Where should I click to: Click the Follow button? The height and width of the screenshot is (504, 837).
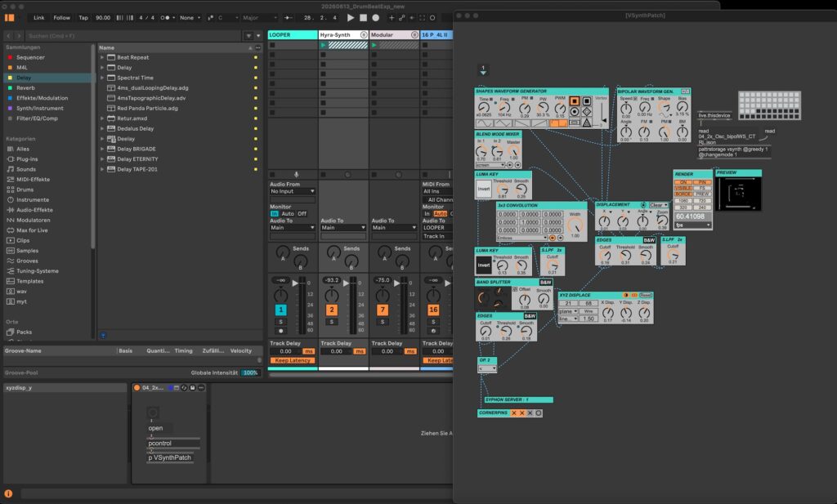point(61,18)
